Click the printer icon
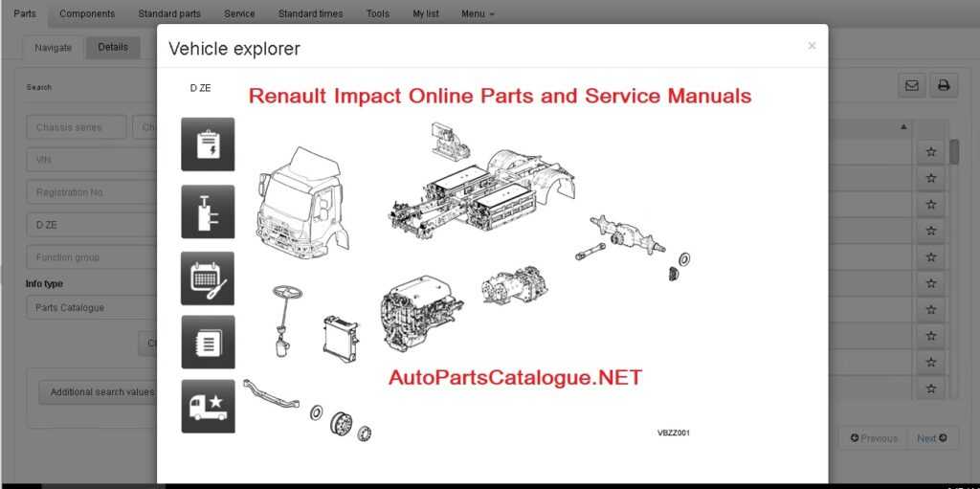The width and height of the screenshot is (980, 489). pyautogui.click(x=944, y=86)
